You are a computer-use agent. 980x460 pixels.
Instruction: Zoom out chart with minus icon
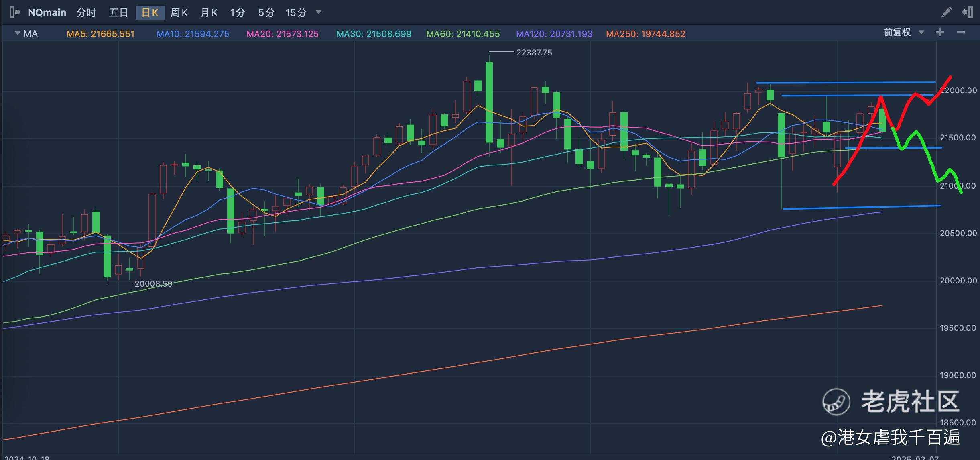[960, 33]
